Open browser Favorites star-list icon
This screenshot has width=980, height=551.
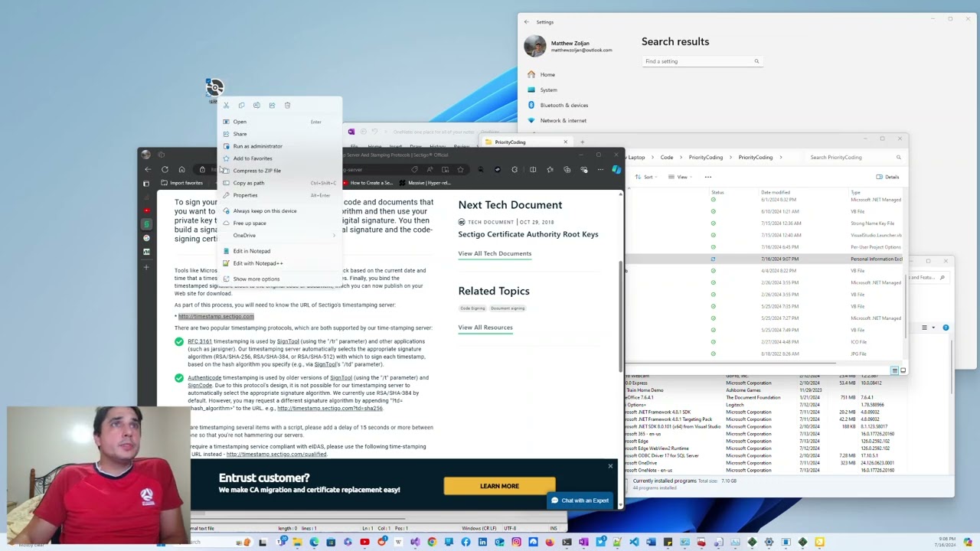550,169
